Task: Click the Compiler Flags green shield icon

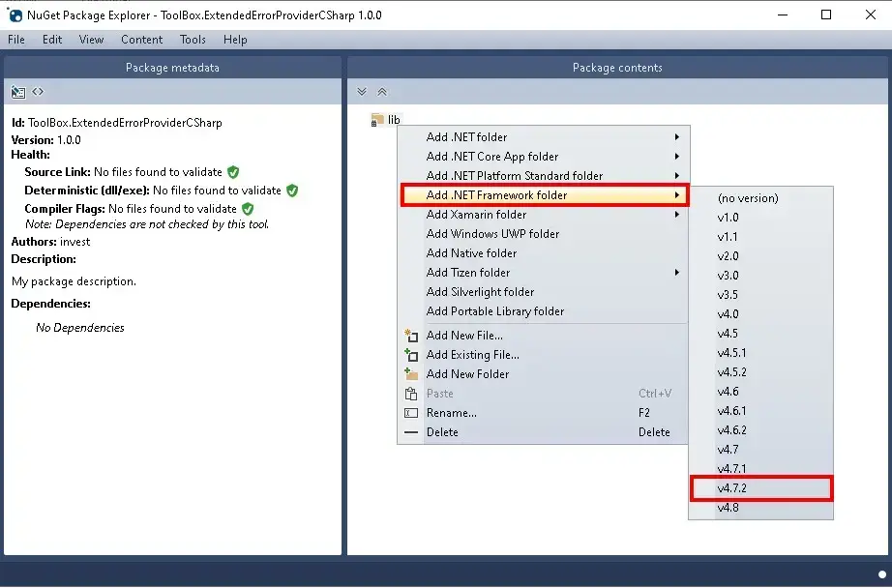Action: [248, 209]
